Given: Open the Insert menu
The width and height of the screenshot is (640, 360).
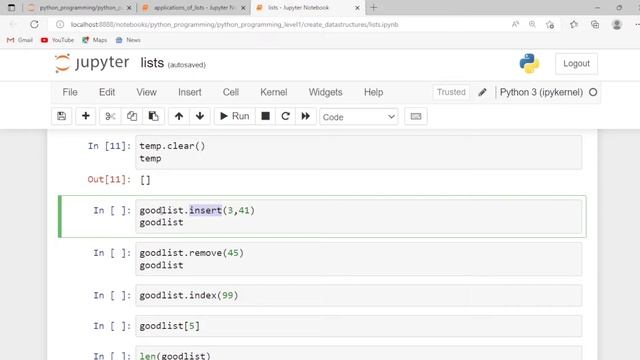Looking at the screenshot, I should click(189, 92).
